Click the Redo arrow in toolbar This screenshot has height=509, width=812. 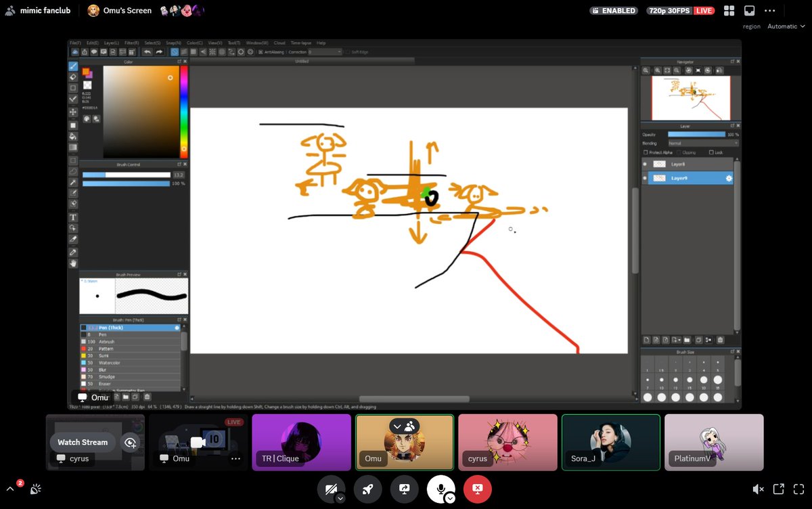pyautogui.click(x=159, y=51)
